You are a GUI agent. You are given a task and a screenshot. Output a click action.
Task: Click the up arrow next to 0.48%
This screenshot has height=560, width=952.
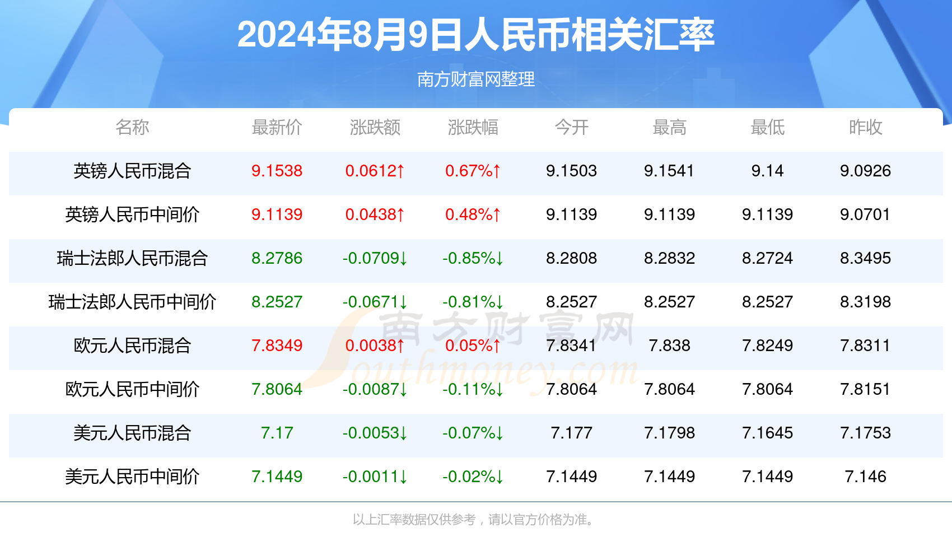click(x=497, y=214)
